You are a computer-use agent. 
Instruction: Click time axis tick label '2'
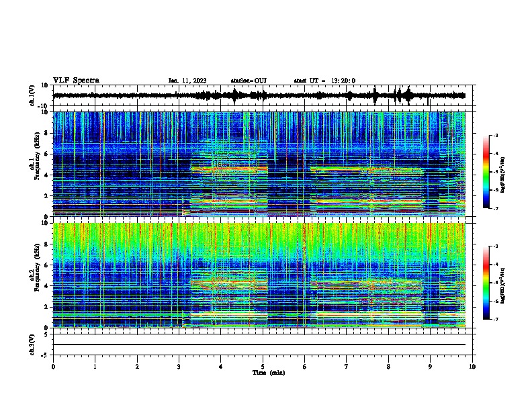coord(137,367)
